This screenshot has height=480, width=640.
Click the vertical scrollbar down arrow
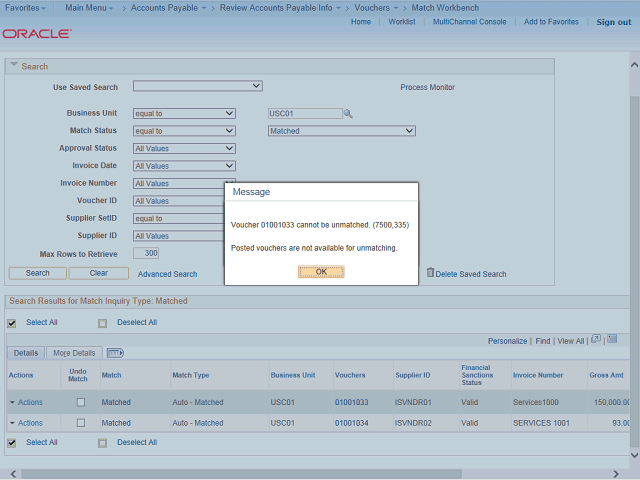(x=634, y=455)
